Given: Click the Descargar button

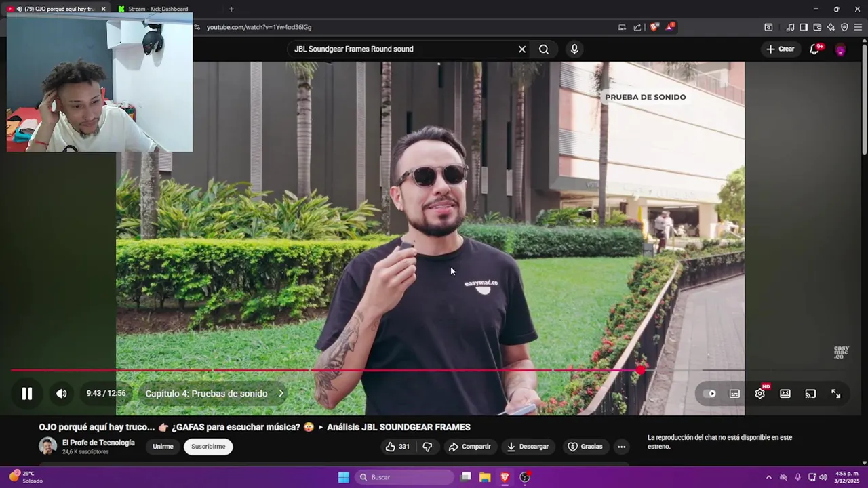Looking at the screenshot, I should 528,447.
